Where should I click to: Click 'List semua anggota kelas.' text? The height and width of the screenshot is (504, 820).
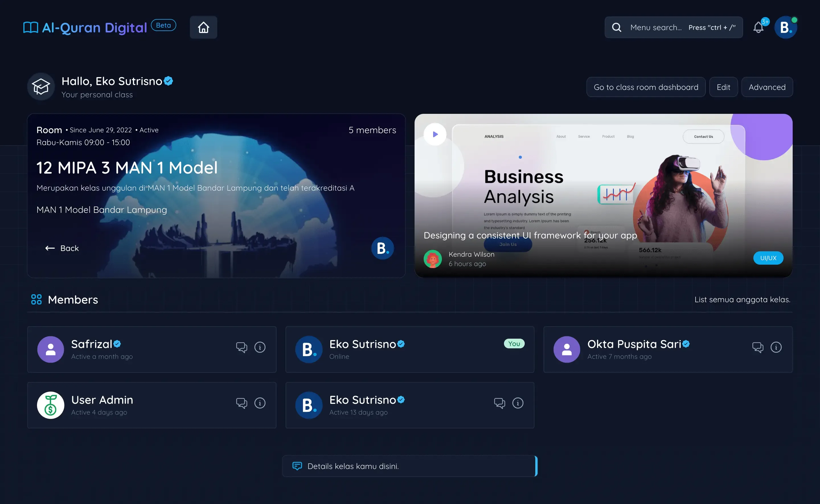[742, 299]
